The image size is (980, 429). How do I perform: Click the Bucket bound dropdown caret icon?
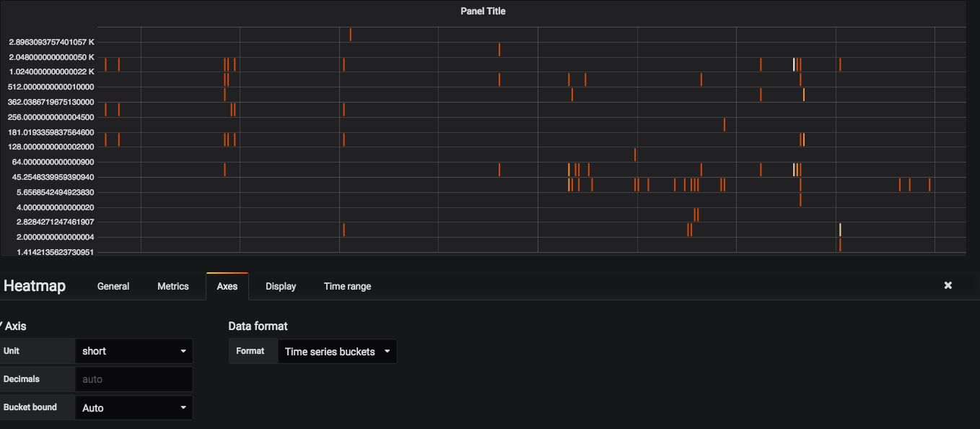pyautogui.click(x=183, y=407)
